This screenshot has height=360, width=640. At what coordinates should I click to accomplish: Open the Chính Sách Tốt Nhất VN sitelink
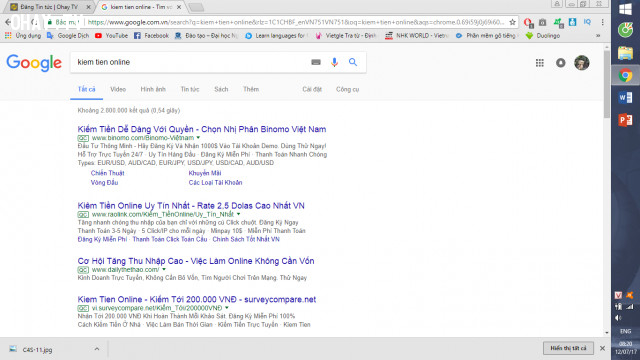click(x=246, y=239)
